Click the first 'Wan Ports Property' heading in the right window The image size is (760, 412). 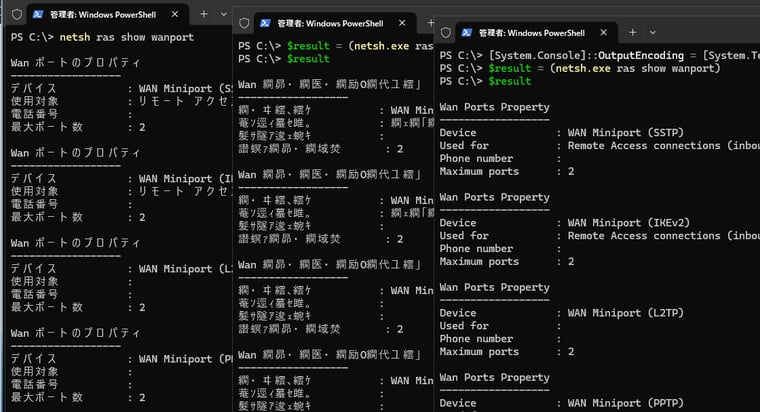click(494, 107)
